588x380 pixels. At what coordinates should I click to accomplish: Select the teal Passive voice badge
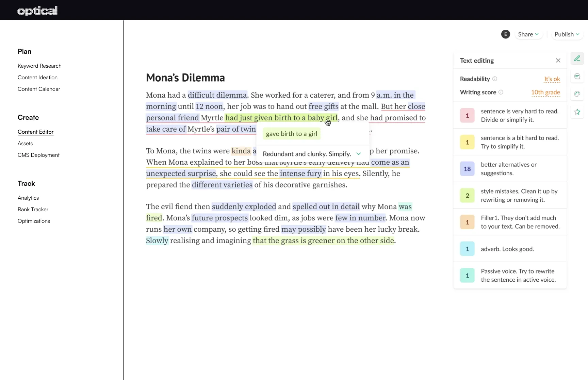point(467,275)
